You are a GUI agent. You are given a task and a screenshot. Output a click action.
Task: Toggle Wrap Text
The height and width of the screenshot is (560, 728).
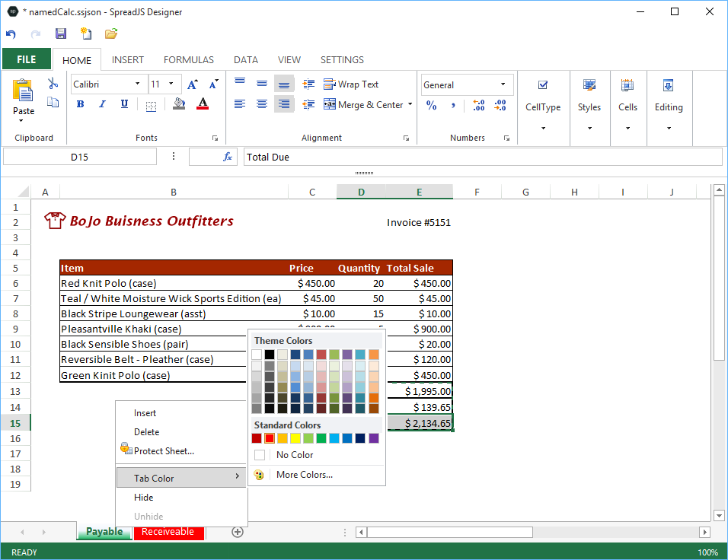pyautogui.click(x=351, y=84)
